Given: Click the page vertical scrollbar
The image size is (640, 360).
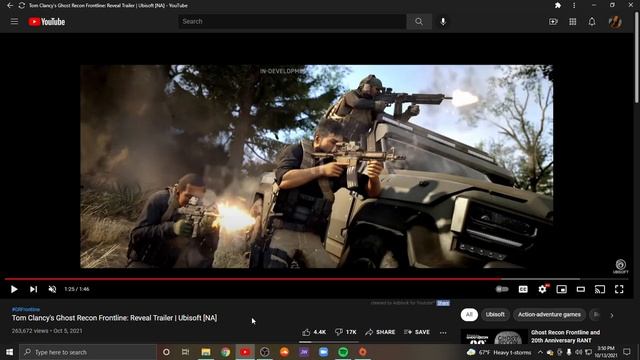Looking at the screenshot, I should tap(637, 57).
